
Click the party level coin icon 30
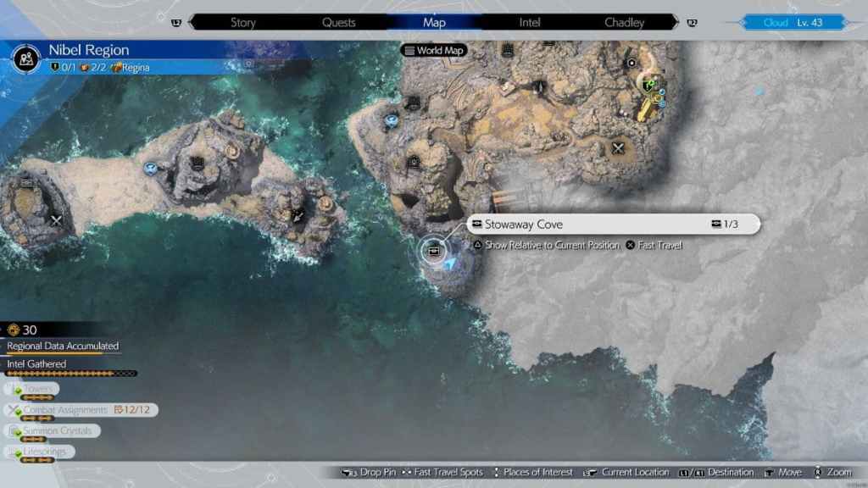(x=14, y=330)
